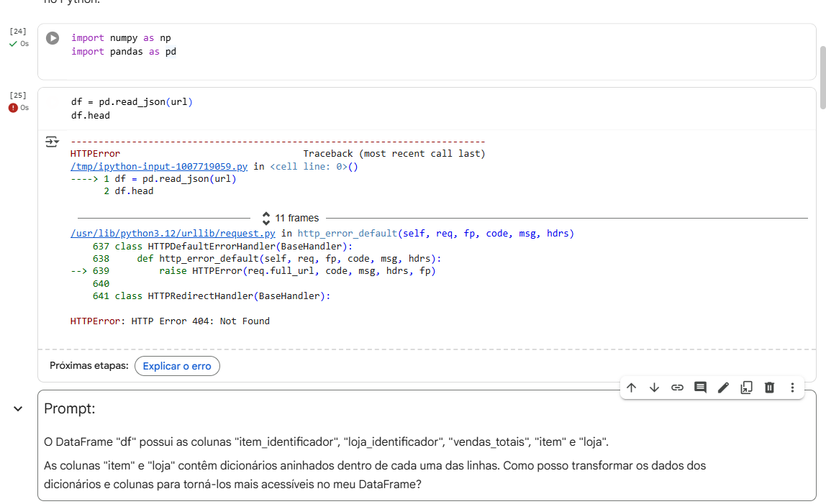Image resolution: width=826 pixels, height=504 pixels.
Task: Mirror the Prompt cell in a tab
Action: [x=746, y=388]
